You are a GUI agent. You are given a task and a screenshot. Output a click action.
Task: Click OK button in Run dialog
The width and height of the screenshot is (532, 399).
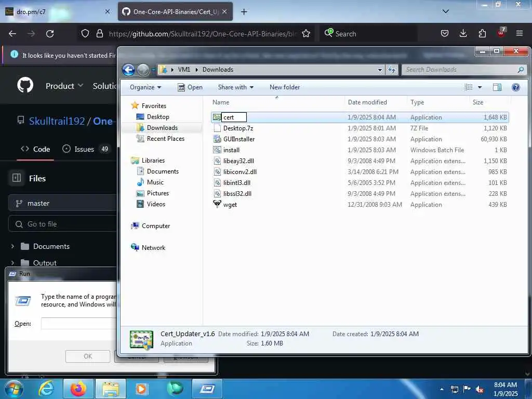(87, 356)
